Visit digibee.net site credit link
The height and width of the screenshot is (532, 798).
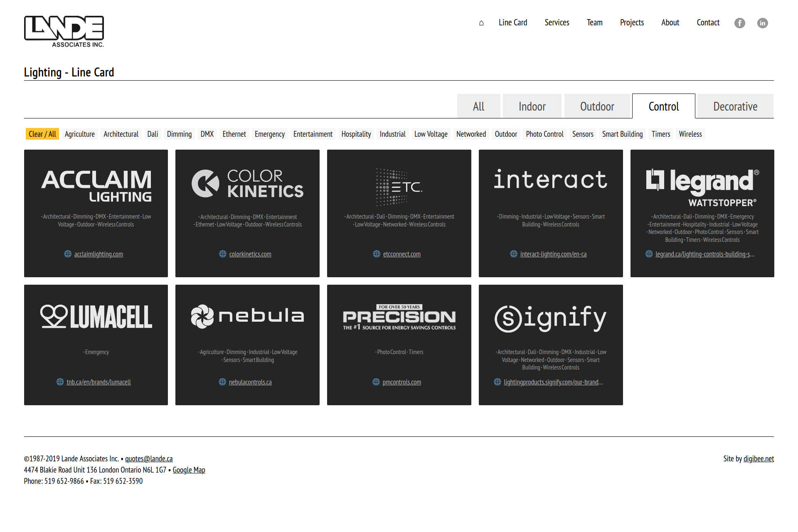tap(759, 458)
